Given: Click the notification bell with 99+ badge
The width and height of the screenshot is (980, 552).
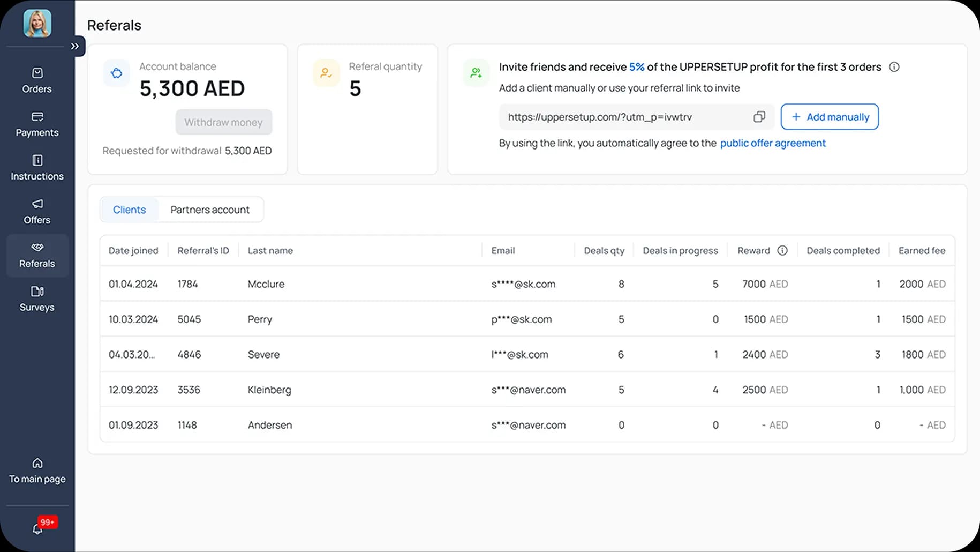Looking at the screenshot, I should pyautogui.click(x=37, y=528).
